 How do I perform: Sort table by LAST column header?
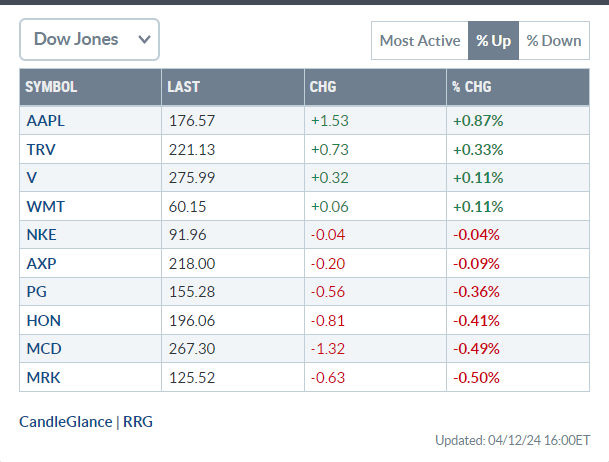point(183,87)
